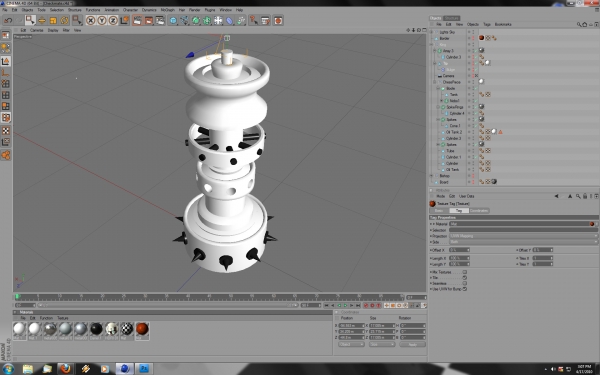Select the Move tool
This screenshot has width=600, height=375.
point(42,20)
